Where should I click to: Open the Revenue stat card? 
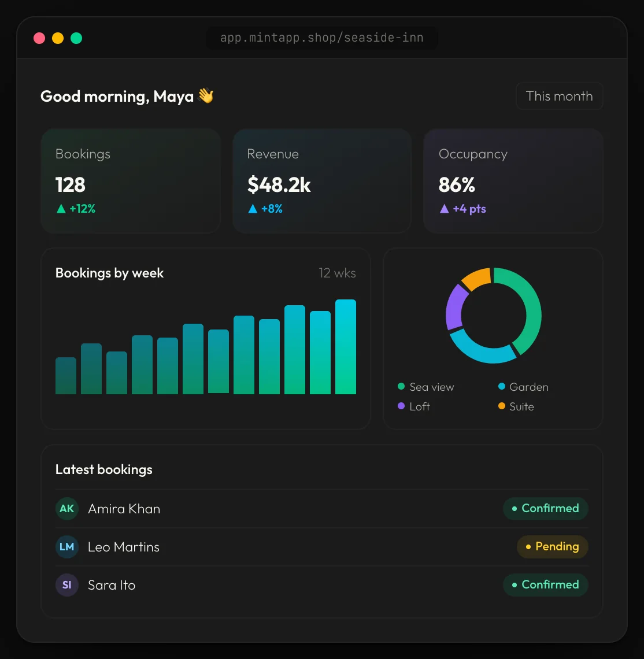(x=322, y=181)
